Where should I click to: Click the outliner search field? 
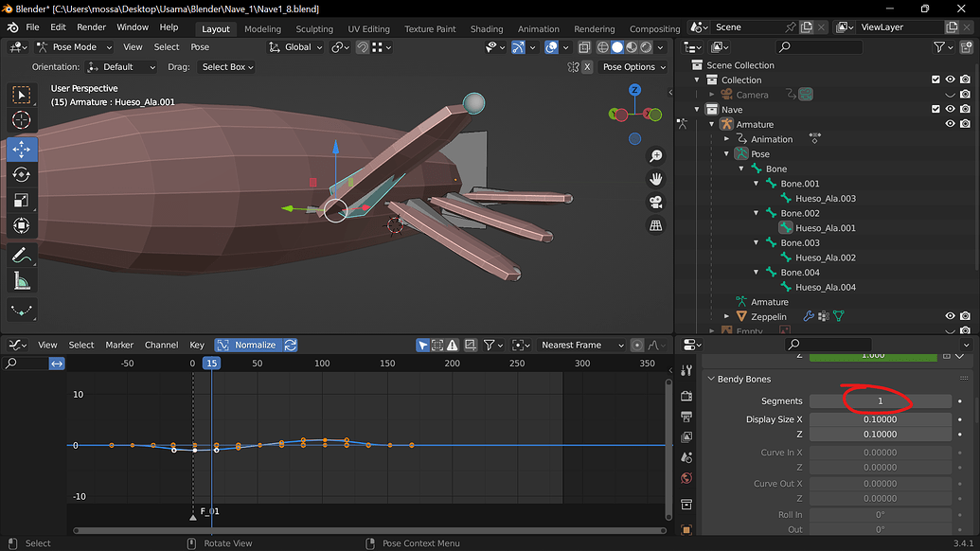coord(819,46)
